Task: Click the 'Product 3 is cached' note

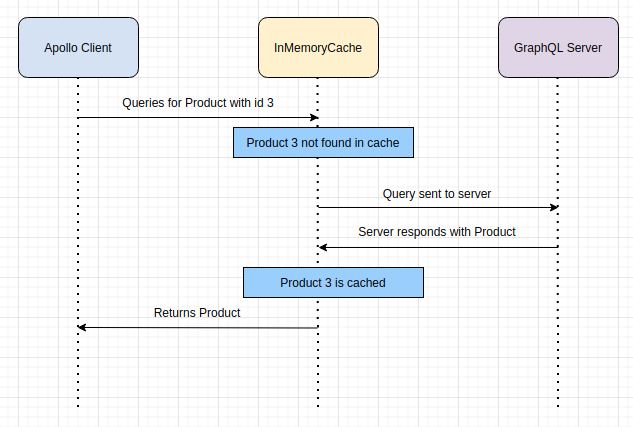Action: point(333,283)
